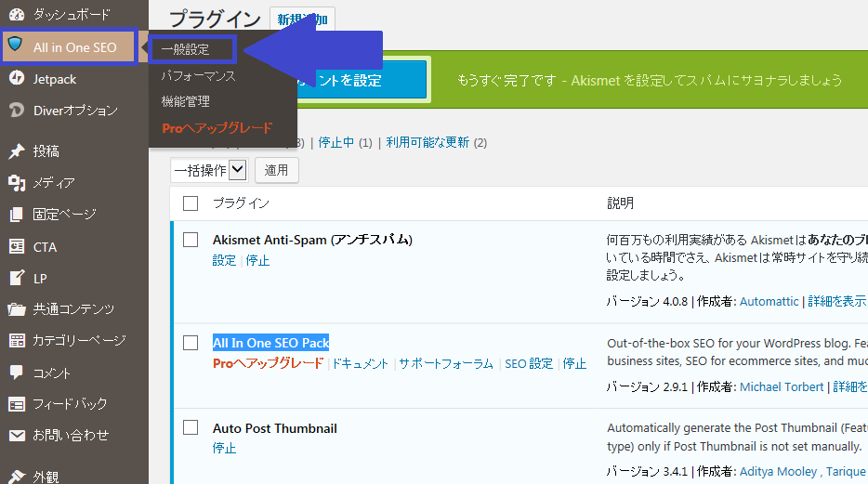This screenshot has height=484, width=868.
Task: Click the 投稿 pushpin icon
Action: [16, 151]
